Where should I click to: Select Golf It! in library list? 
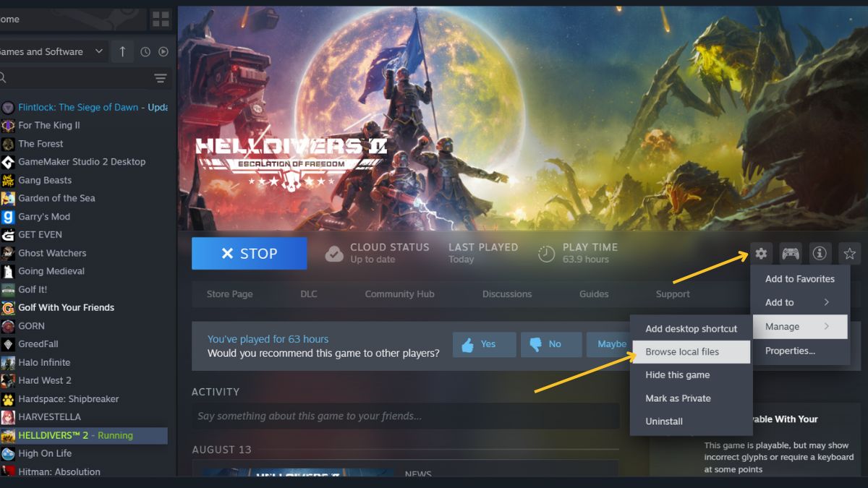(x=33, y=289)
